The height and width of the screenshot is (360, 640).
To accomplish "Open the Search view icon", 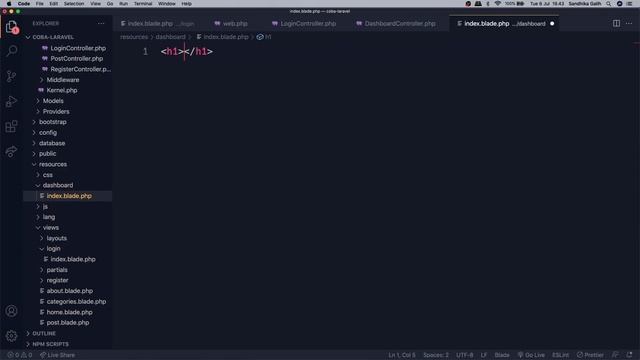I will point(12,51).
